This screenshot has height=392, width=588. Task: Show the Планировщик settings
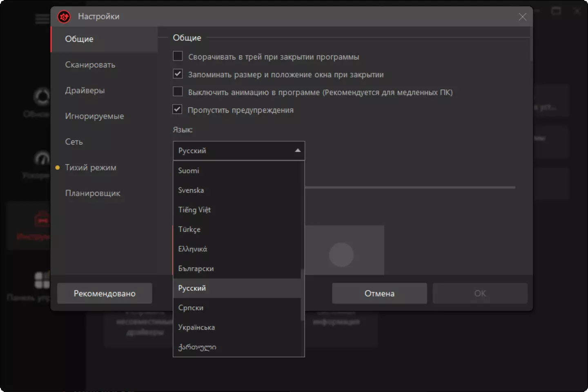tap(93, 193)
